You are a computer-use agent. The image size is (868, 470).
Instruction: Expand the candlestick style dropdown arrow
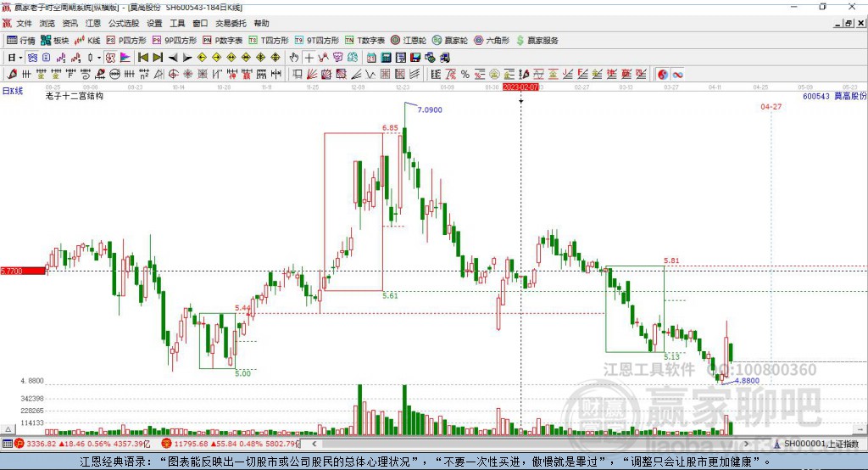[x=98, y=58]
